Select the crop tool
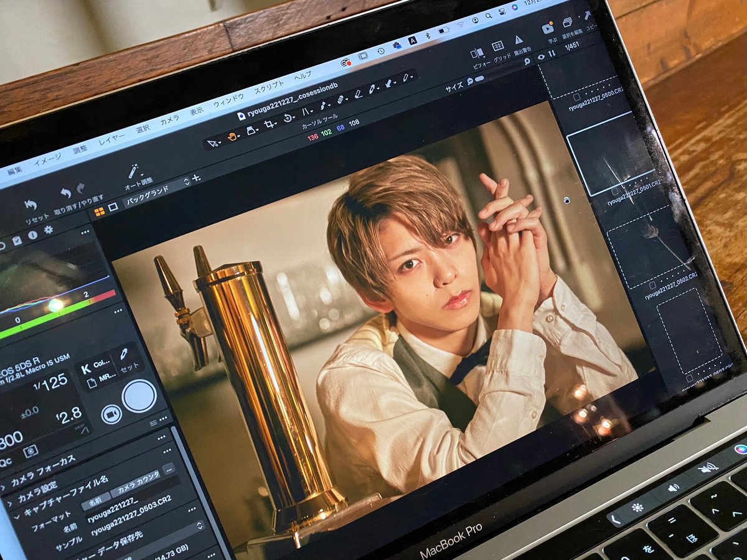 click(x=270, y=124)
